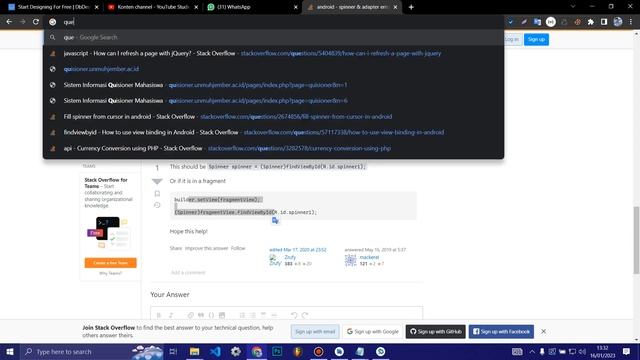Click the blue checkmark extension icon

(510, 22)
